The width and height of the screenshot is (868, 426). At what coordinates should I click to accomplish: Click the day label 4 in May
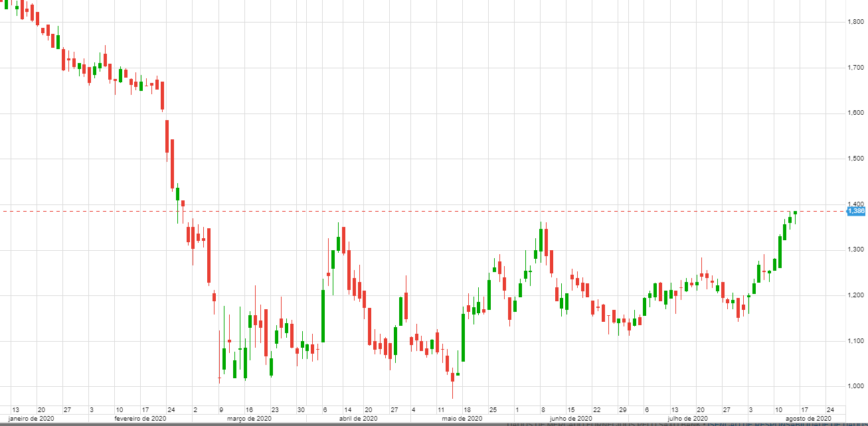click(413, 409)
